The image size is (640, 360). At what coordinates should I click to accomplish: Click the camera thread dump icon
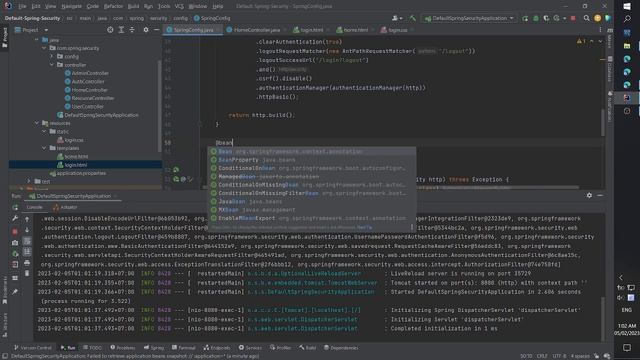click(x=15, y=242)
